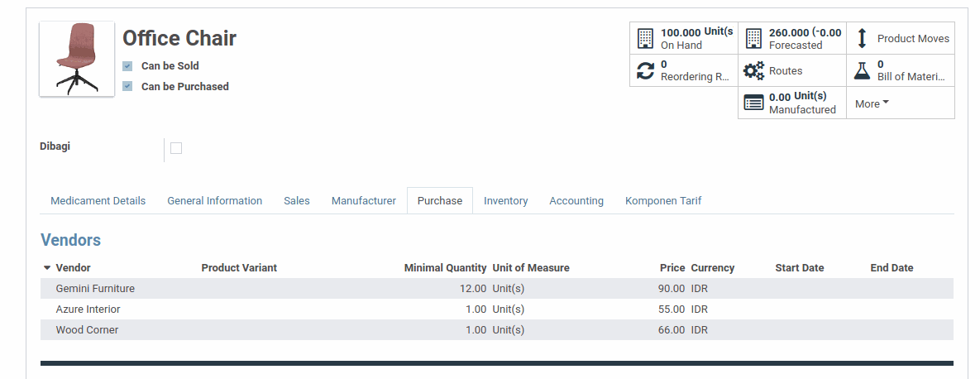Switch to the Inventory tab
The height and width of the screenshot is (379, 980).
point(505,201)
